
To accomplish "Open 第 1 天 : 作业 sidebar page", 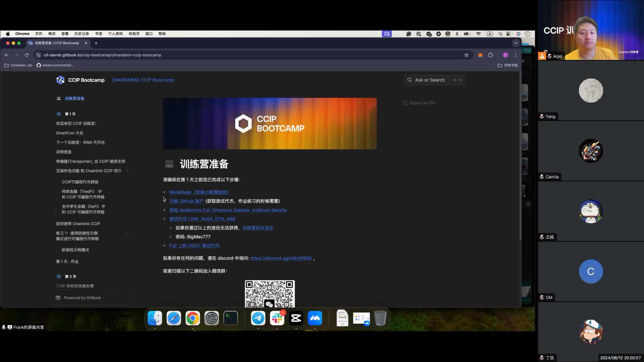I will pyautogui.click(x=67, y=261).
